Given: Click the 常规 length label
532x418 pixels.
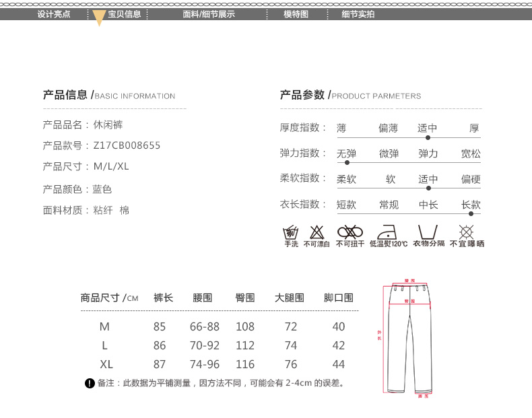Looking at the screenshot, I should point(389,205).
